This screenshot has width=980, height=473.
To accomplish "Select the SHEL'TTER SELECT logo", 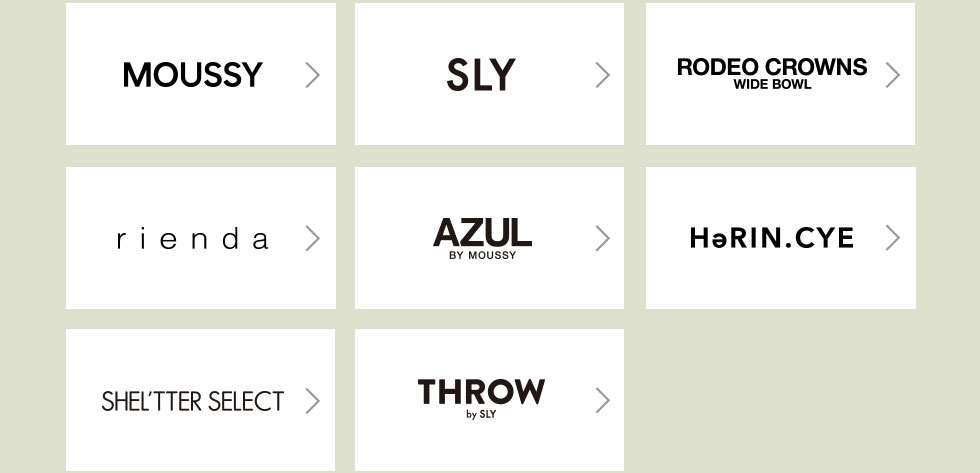I will [192, 401].
